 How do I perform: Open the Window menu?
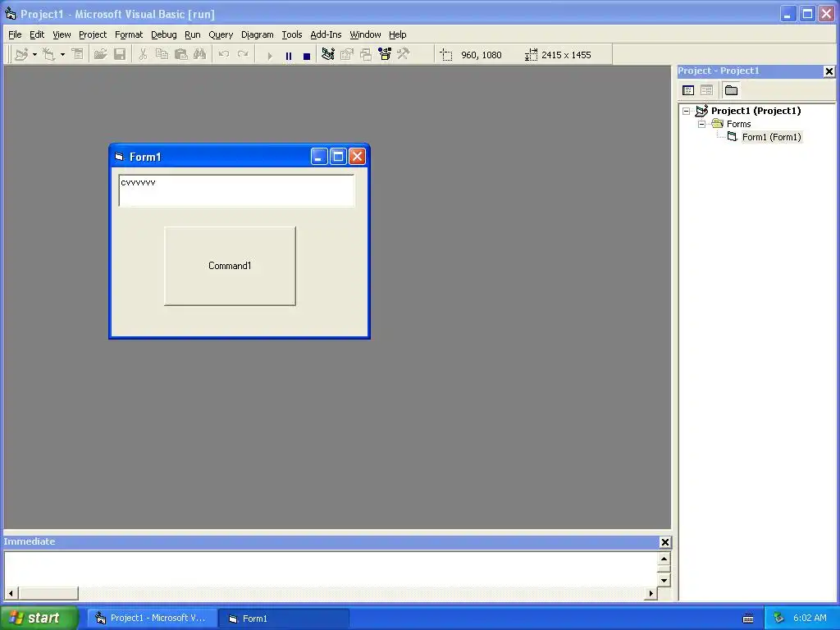coord(365,34)
